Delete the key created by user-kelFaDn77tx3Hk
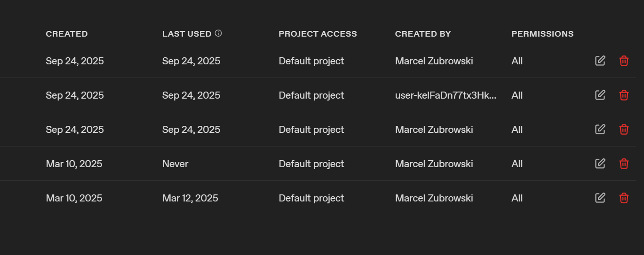This screenshot has height=255, width=644. tap(624, 95)
